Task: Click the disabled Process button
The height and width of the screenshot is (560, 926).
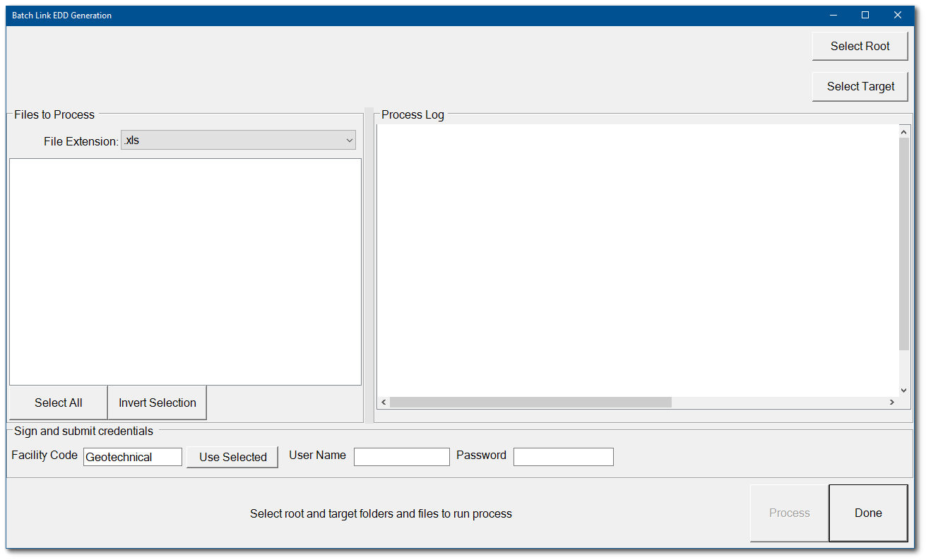Action: (x=789, y=513)
